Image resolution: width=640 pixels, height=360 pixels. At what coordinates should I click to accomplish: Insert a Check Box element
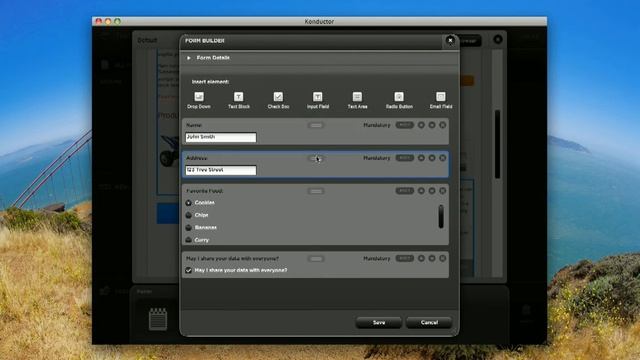tap(278, 100)
